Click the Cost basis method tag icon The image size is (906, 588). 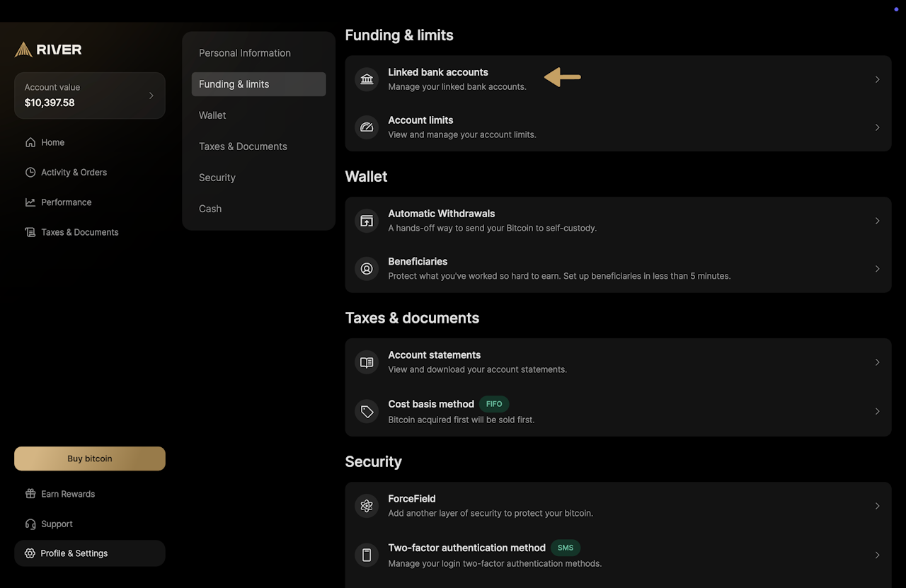[367, 411]
